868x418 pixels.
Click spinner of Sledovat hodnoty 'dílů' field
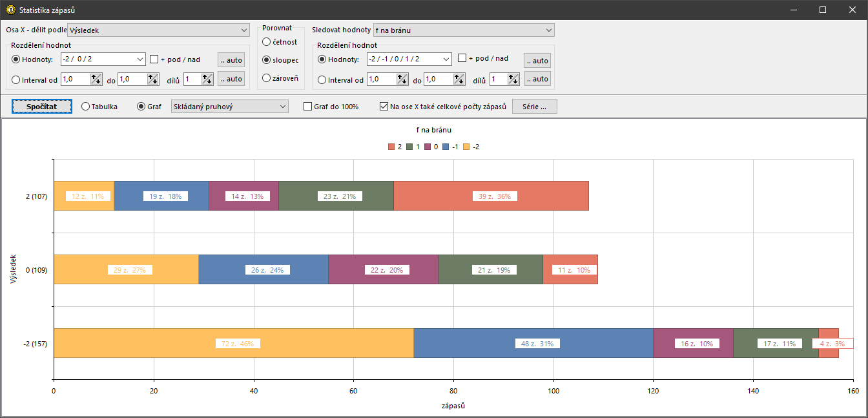pyautogui.click(x=513, y=79)
